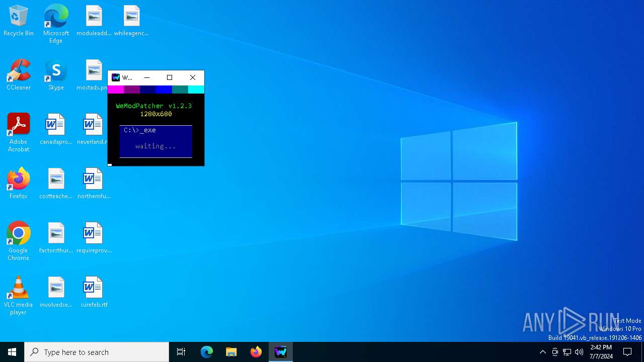Open the network status tray icon

[567, 352]
